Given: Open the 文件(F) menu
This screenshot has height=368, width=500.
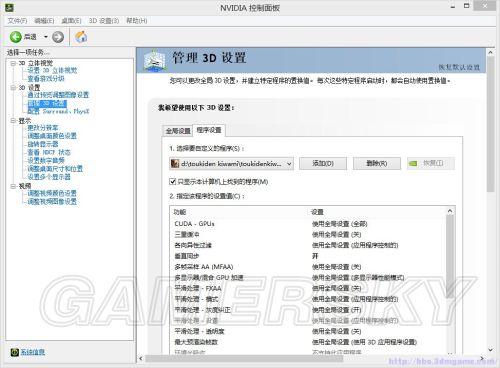Looking at the screenshot, I should point(17,21).
